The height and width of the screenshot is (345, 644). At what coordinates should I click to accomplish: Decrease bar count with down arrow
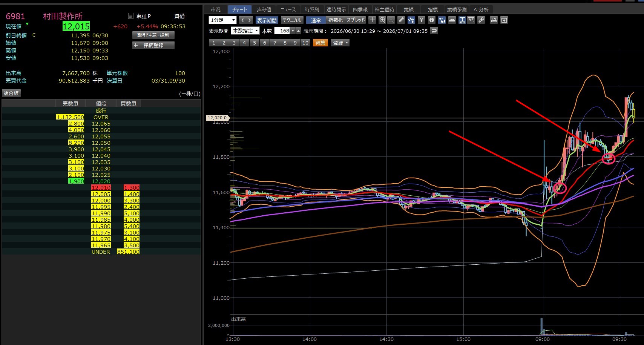click(x=293, y=31)
